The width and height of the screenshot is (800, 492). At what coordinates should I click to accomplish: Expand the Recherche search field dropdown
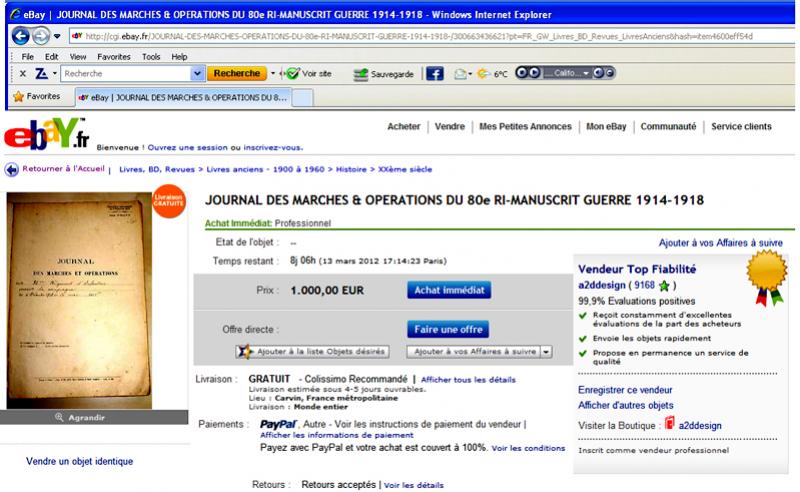pos(198,73)
